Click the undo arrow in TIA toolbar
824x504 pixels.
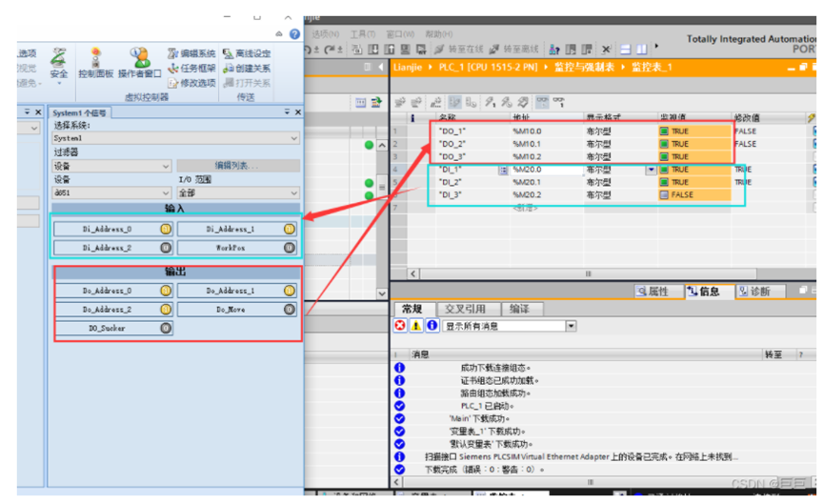tap(309, 50)
